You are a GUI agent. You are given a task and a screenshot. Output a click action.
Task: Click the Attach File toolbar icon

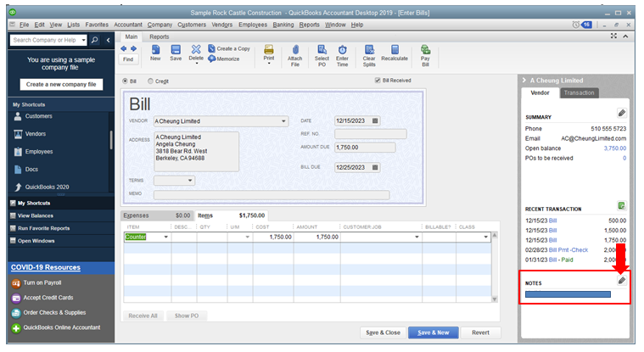coord(294,54)
